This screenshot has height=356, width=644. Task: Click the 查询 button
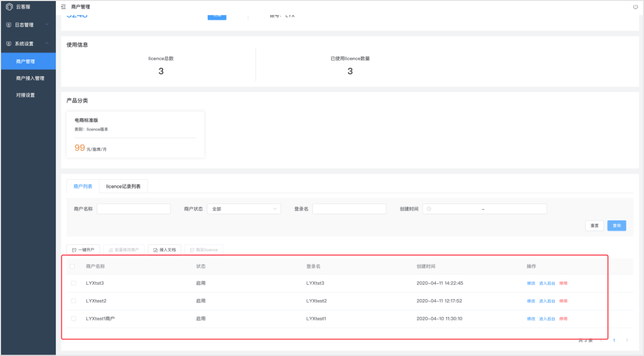[x=617, y=225]
